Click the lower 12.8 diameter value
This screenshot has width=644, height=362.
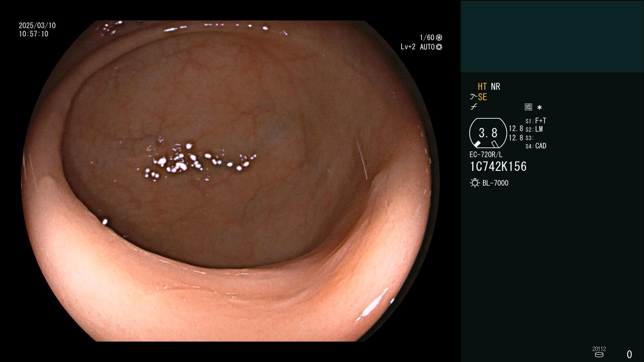tap(516, 138)
